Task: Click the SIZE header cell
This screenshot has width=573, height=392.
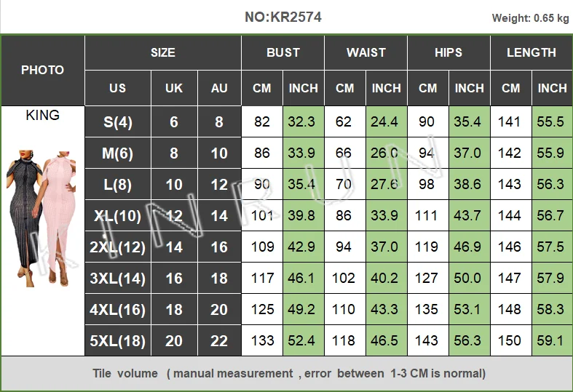Action: [163, 52]
